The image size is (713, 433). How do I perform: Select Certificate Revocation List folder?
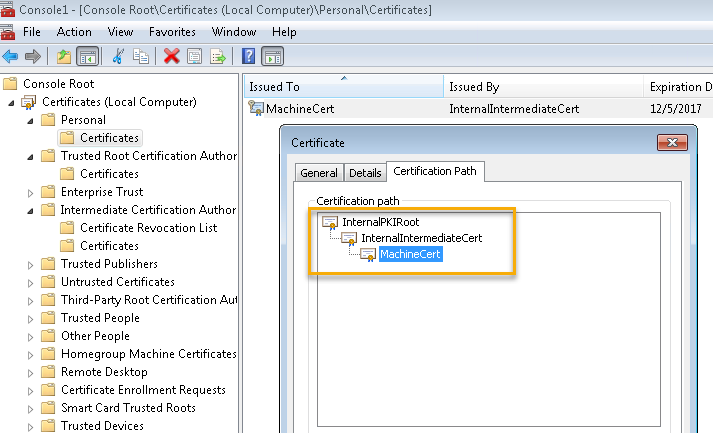point(148,228)
